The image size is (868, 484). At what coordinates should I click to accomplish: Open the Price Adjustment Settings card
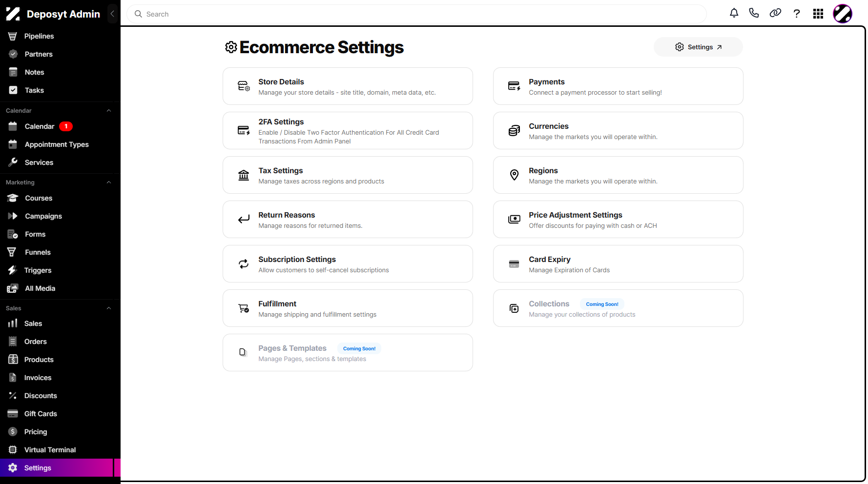(x=618, y=220)
